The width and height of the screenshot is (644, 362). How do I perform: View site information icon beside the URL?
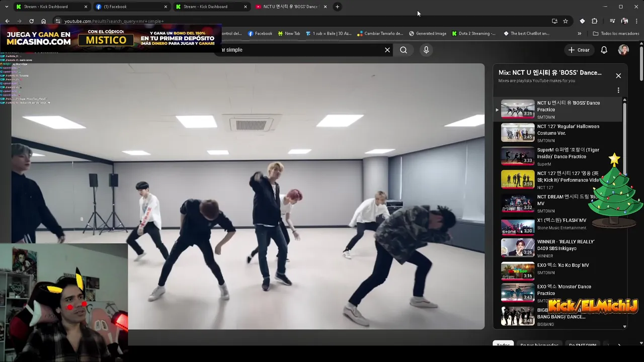click(58, 21)
